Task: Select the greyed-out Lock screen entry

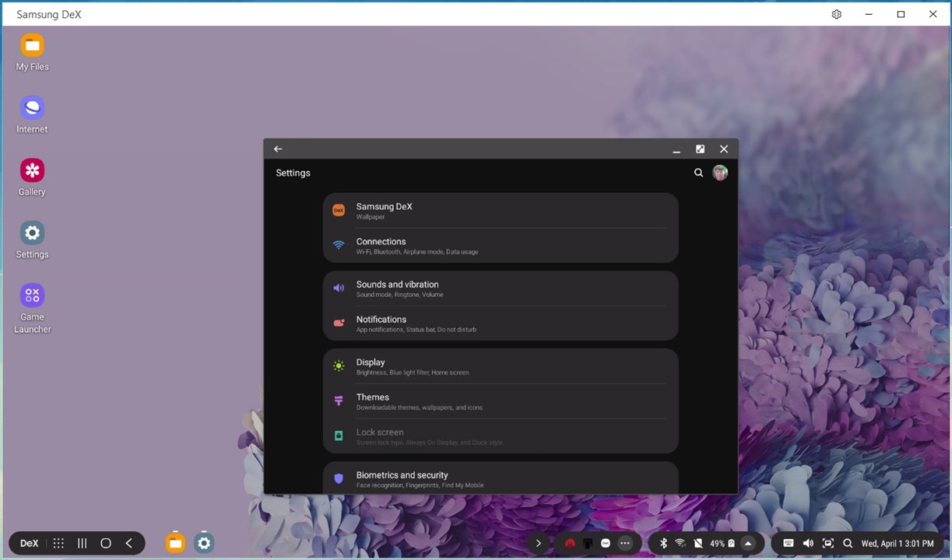Action: coord(501,436)
